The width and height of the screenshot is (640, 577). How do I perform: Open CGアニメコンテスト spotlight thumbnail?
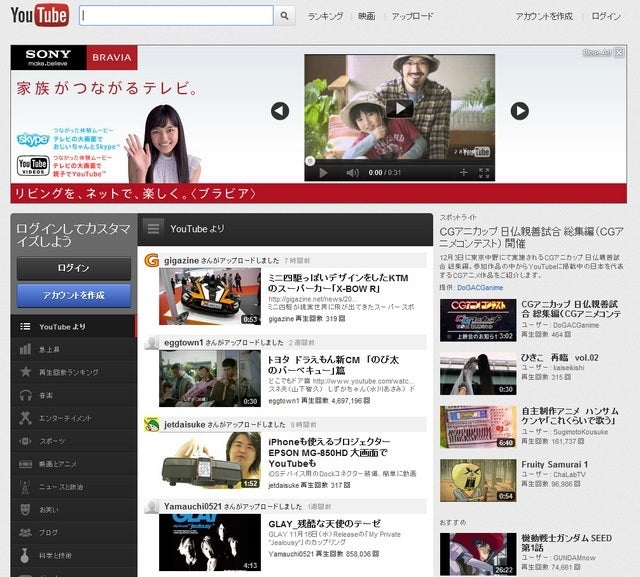coord(478,320)
